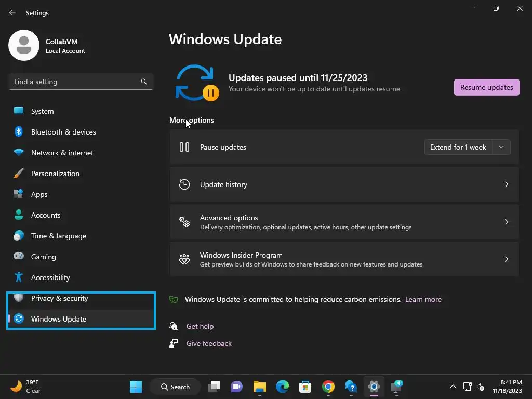Open the Get help link
532x399 pixels.
(200, 326)
